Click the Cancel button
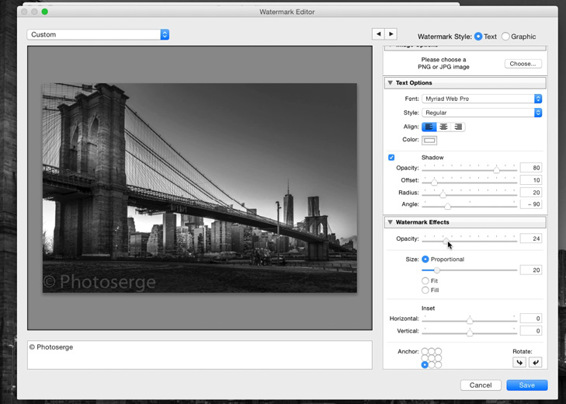Viewport: 566px width, 404px height. coord(480,385)
